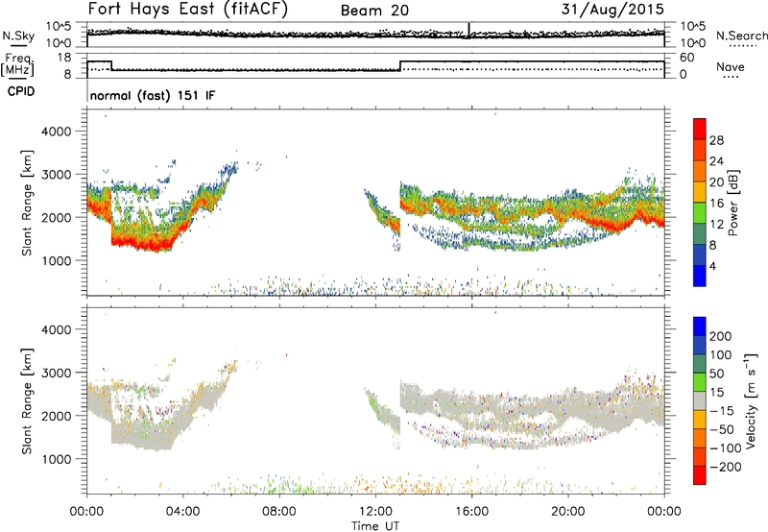Click the '16' power colorbar tick value
Screen dimensions: 768x532
pos(716,204)
